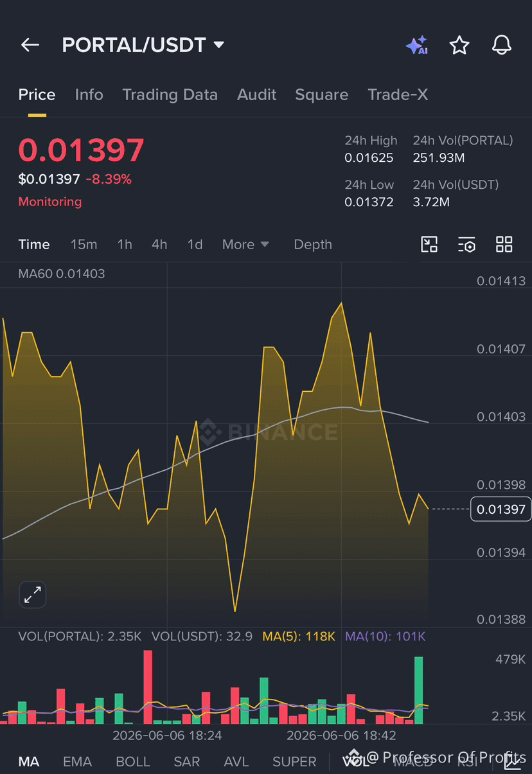Toggle the SAR indicator
Screen dimensions: 532x774
(x=187, y=762)
